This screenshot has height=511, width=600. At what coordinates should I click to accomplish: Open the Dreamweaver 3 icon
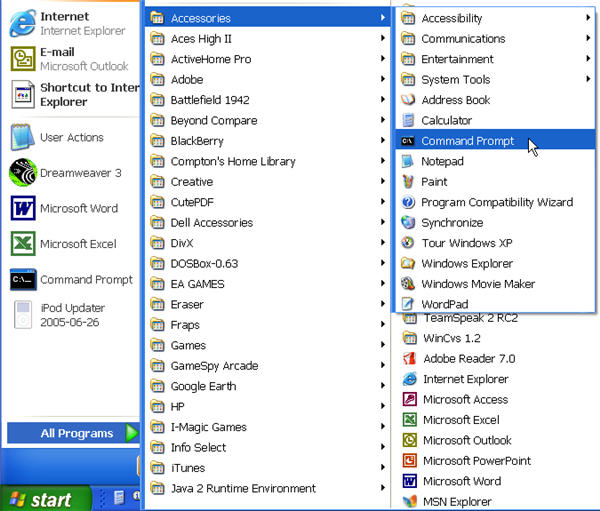(23, 173)
